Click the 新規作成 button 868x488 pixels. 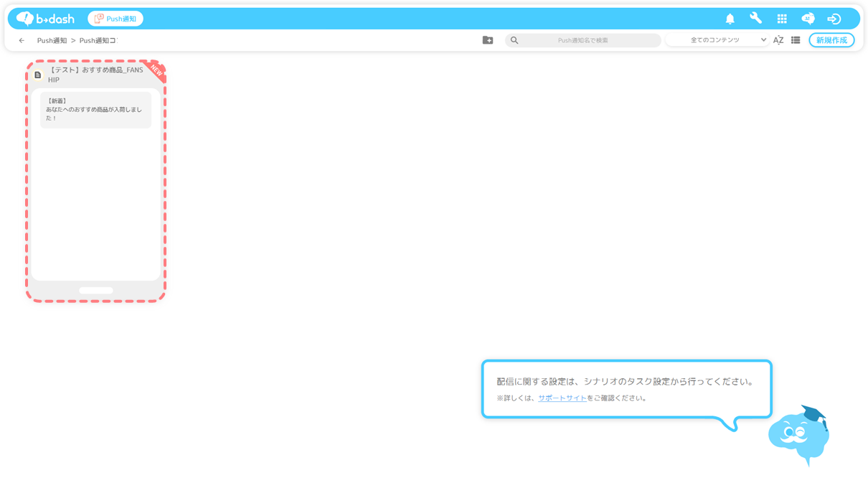pos(831,40)
